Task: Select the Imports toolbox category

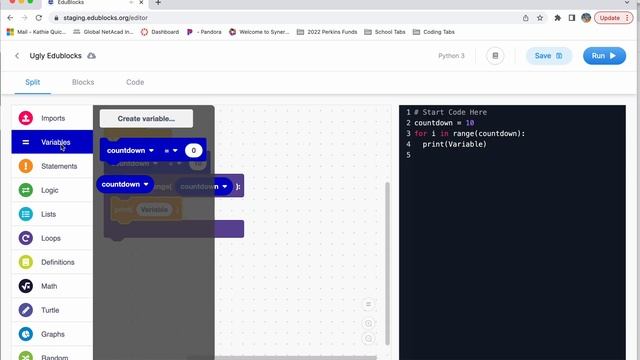Action: (x=52, y=118)
